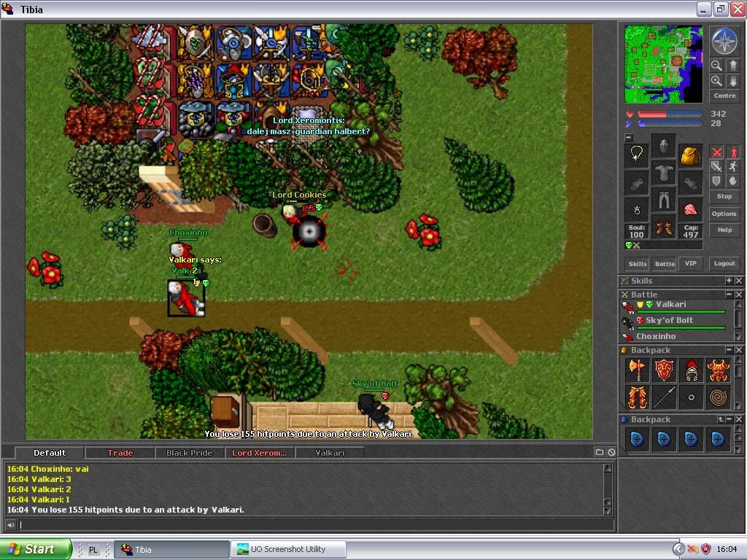Image resolution: width=747 pixels, height=560 pixels.
Task: Switch to the Black Pride chat tab
Action: point(190,453)
